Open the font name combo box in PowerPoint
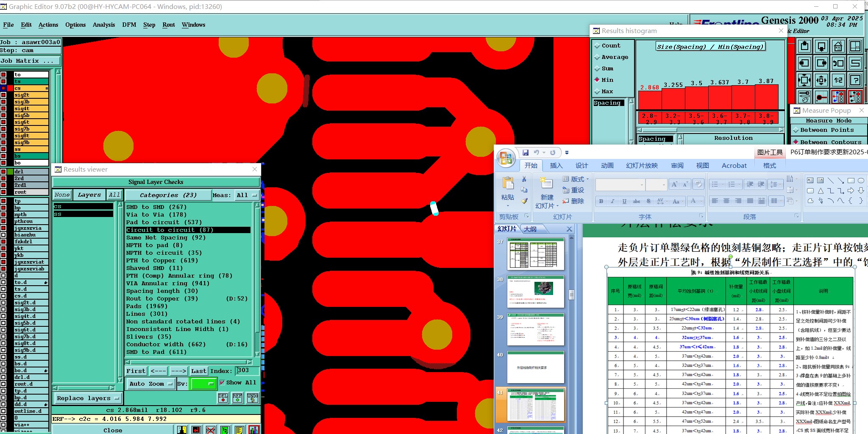 pyautogui.click(x=620, y=185)
